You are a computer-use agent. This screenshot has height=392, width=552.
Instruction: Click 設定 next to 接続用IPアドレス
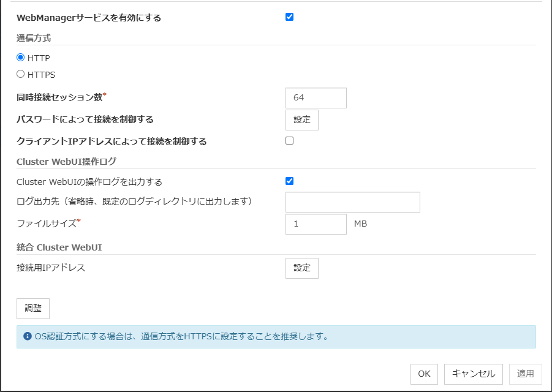coord(301,268)
